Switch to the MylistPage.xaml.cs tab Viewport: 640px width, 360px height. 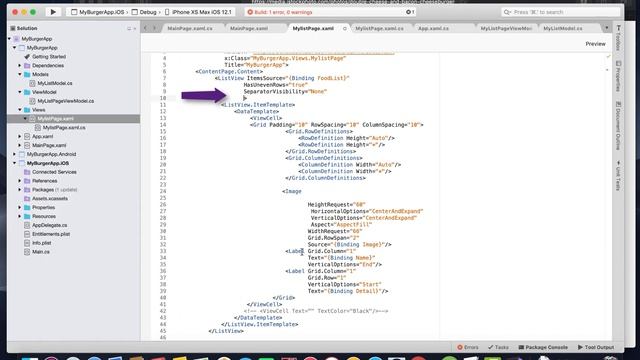pyautogui.click(x=379, y=29)
